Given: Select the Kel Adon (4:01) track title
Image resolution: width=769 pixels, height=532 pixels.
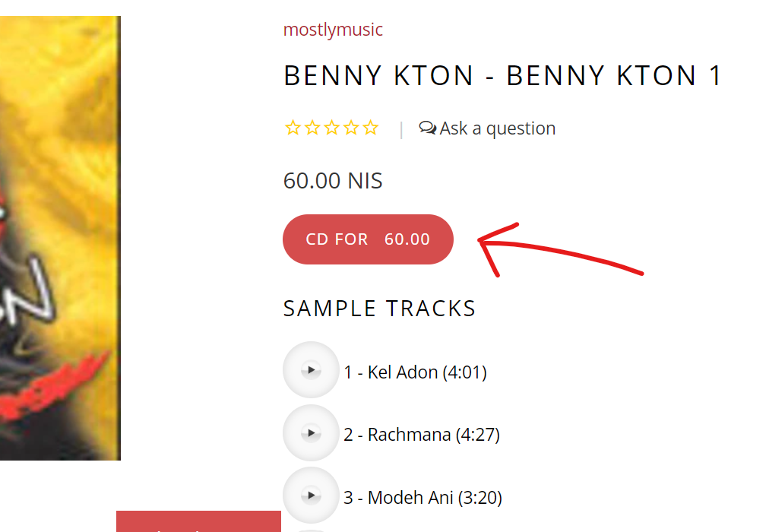Looking at the screenshot, I should pyautogui.click(x=415, y=372).
